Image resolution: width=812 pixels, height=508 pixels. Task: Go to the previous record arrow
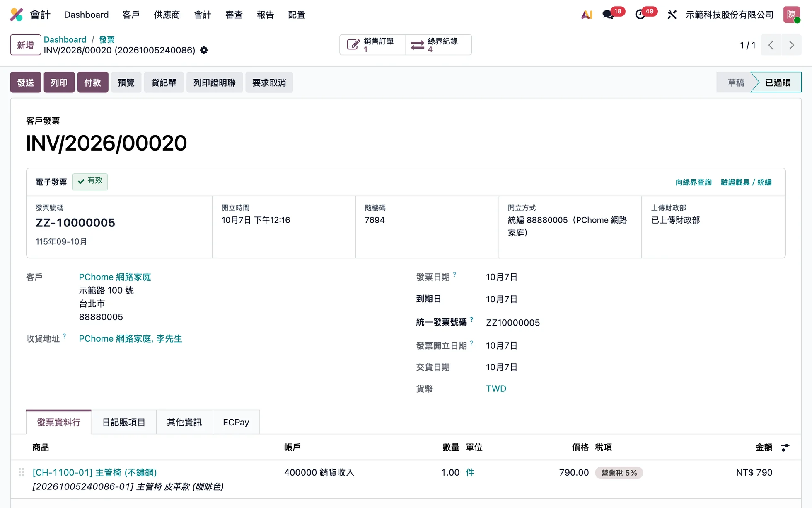(x=771, y=45)
